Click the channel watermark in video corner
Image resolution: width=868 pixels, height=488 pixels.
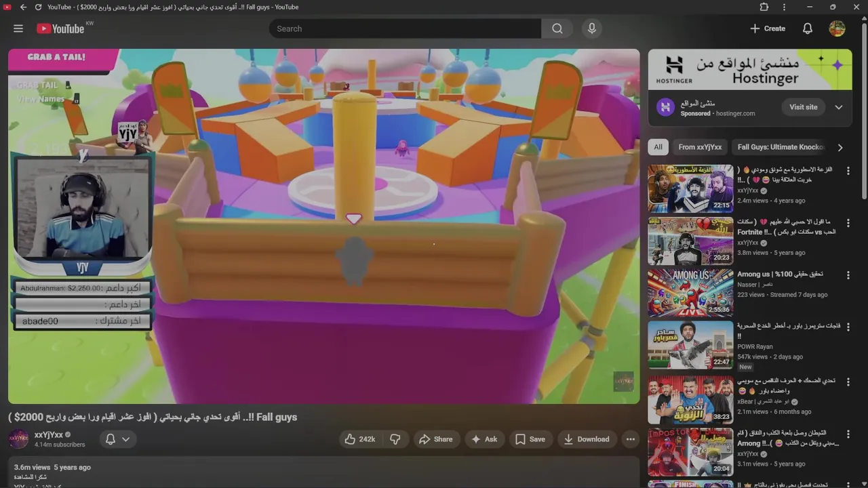tap(623, 382)
